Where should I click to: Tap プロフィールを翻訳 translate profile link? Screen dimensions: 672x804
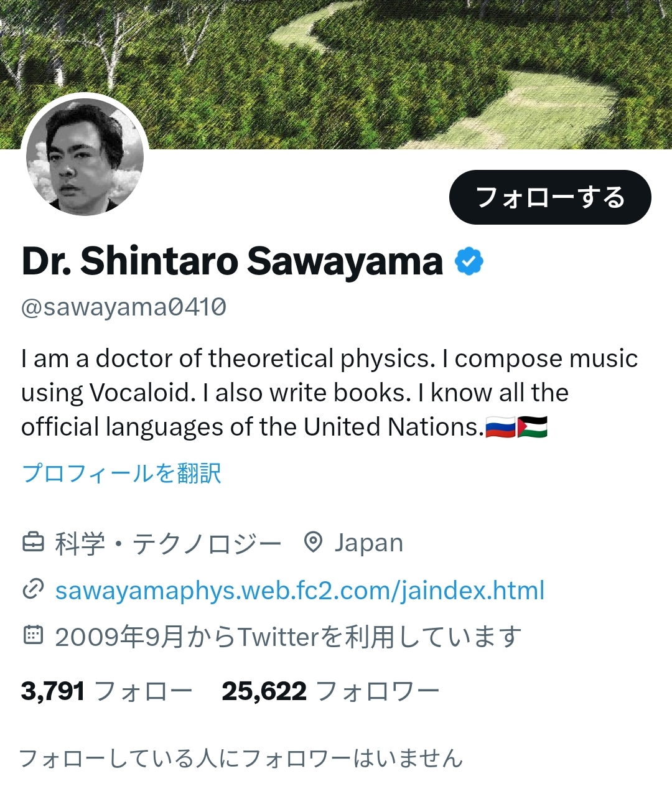point(121,473)
